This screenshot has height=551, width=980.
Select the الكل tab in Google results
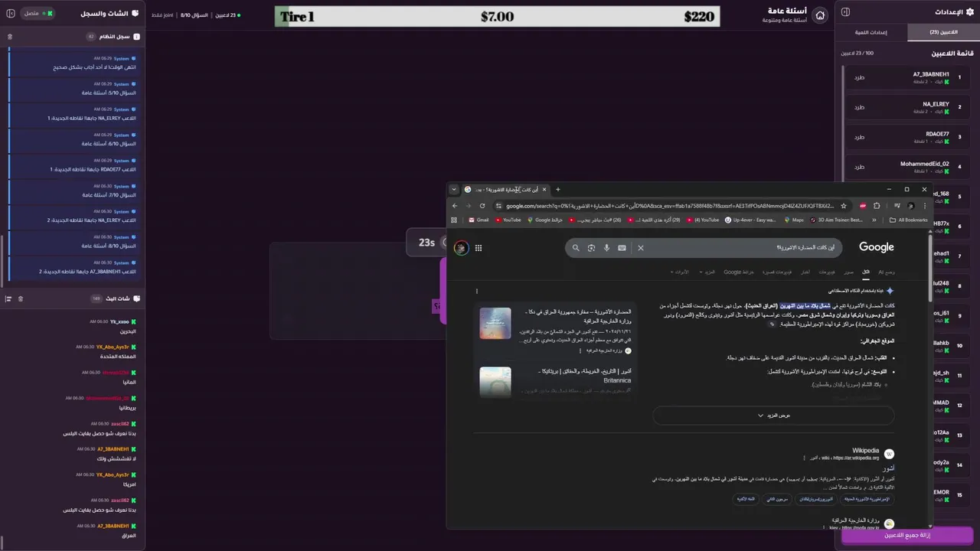tap(866, 272)
